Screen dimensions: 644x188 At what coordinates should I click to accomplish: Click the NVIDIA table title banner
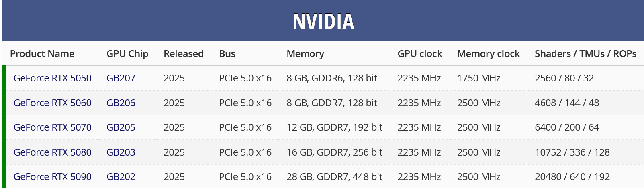coord(323,21)
